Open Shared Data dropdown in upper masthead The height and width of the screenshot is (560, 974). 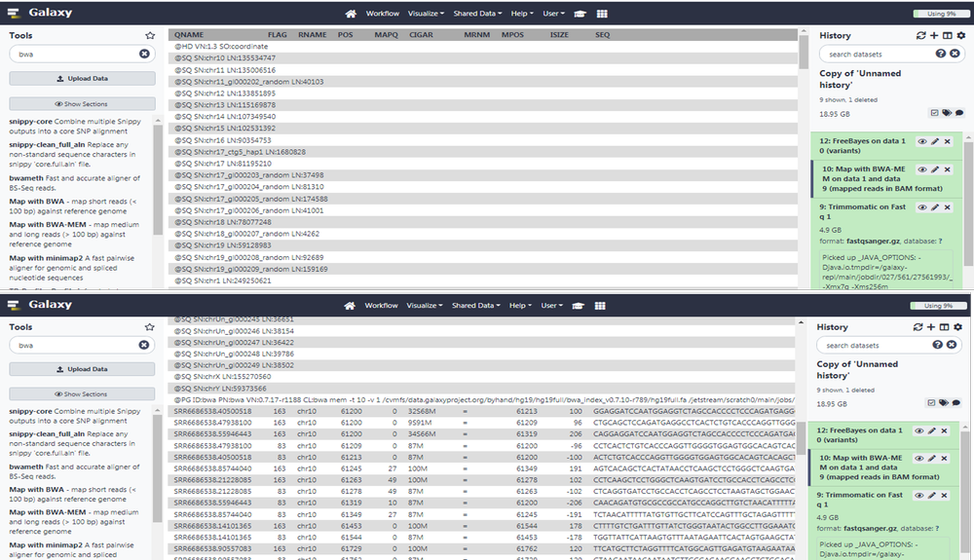[477, 14]
